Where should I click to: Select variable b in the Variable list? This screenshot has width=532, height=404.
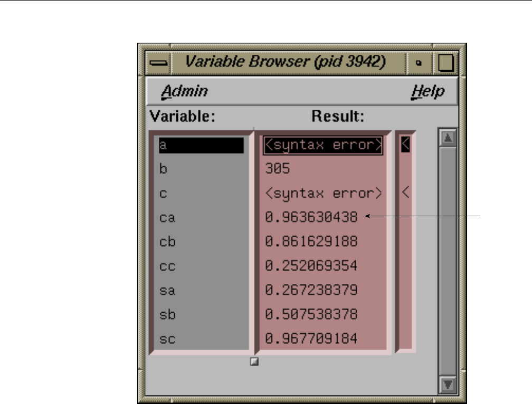(x=201, y=169)
